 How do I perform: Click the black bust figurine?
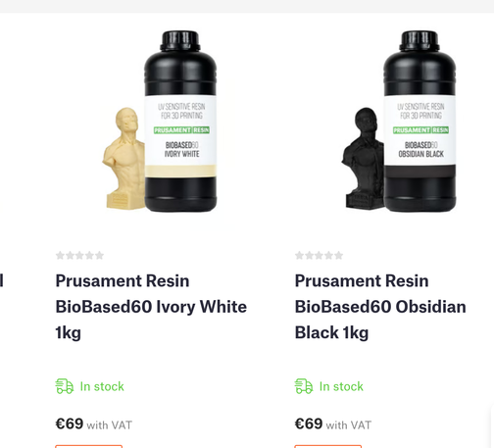pyautogui.click(x=364, y=158)
